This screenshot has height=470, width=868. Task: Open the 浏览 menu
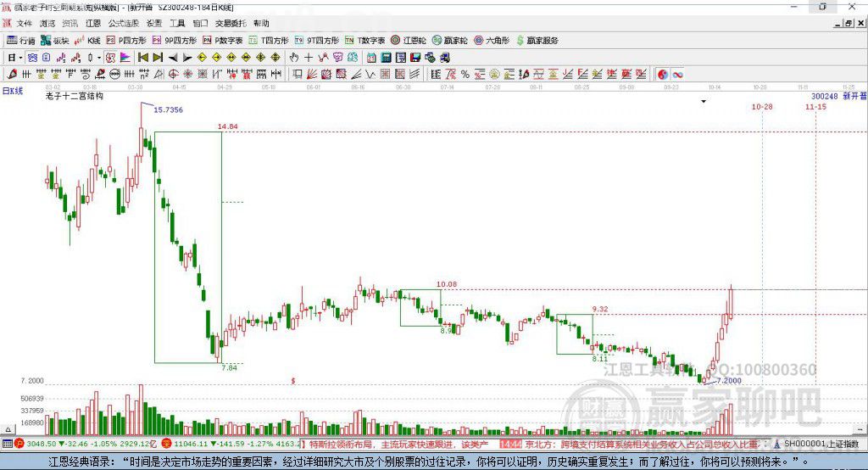tap(47, 23)
